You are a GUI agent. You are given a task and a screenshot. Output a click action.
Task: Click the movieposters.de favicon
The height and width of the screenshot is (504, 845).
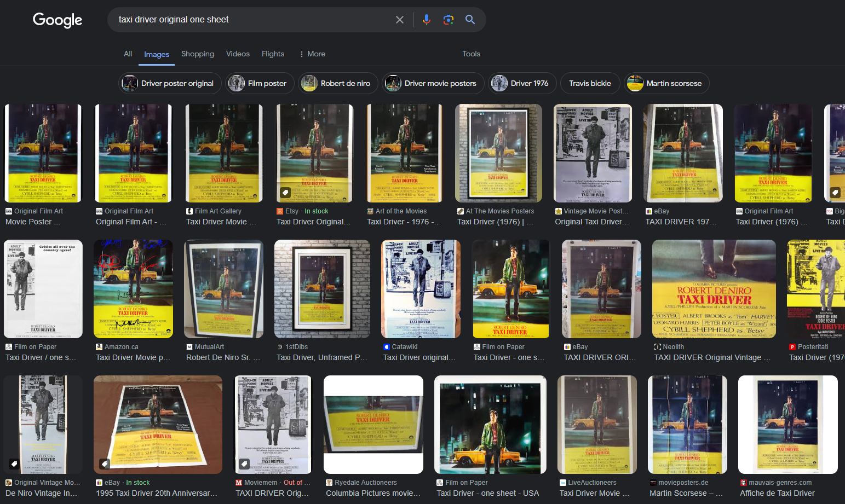pyautogui.click(x=653, y=483)
